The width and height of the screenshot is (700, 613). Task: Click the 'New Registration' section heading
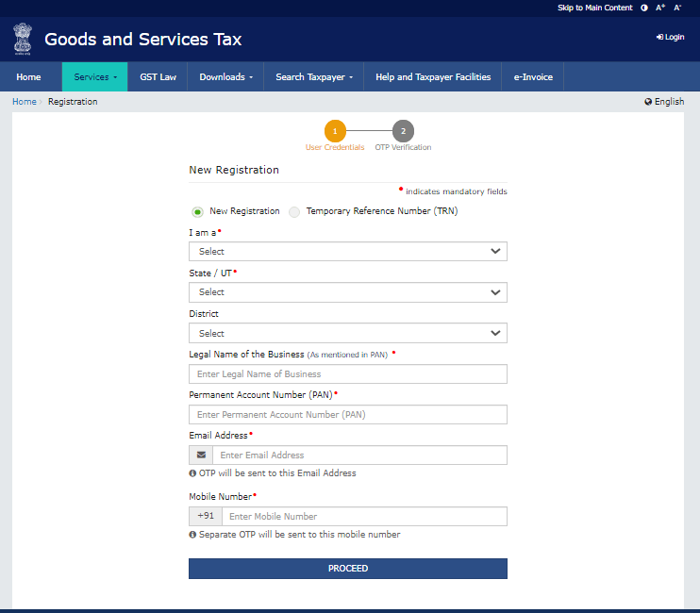point(234,170)
